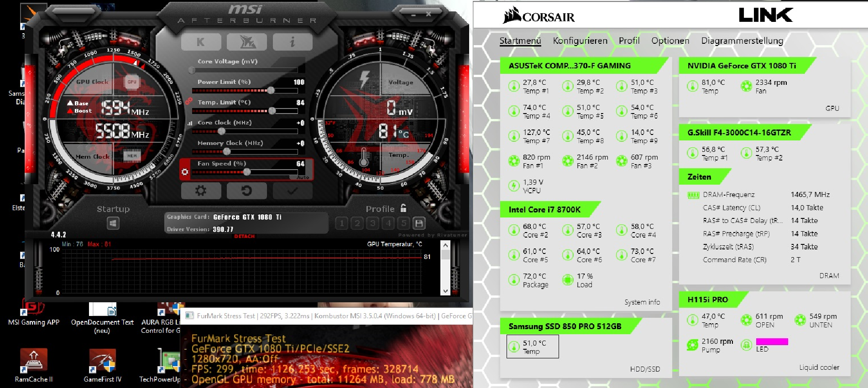The height and width of the screenshot is (388, 868).
Task: Click the DRAM-Frequenz memory icon
Action: pyautogui.click(x=693, y=195)
